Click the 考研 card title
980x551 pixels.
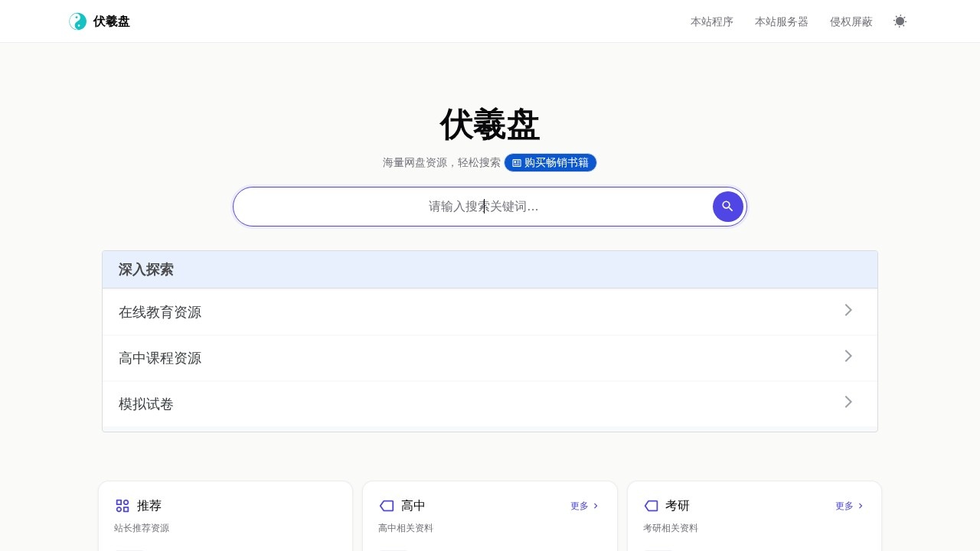point(678,506)
